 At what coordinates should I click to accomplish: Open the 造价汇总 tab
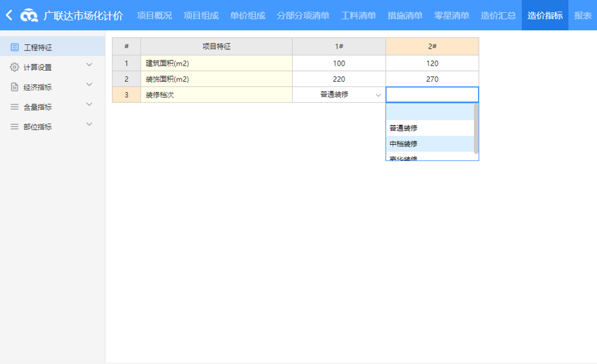[x=498, y=15]
